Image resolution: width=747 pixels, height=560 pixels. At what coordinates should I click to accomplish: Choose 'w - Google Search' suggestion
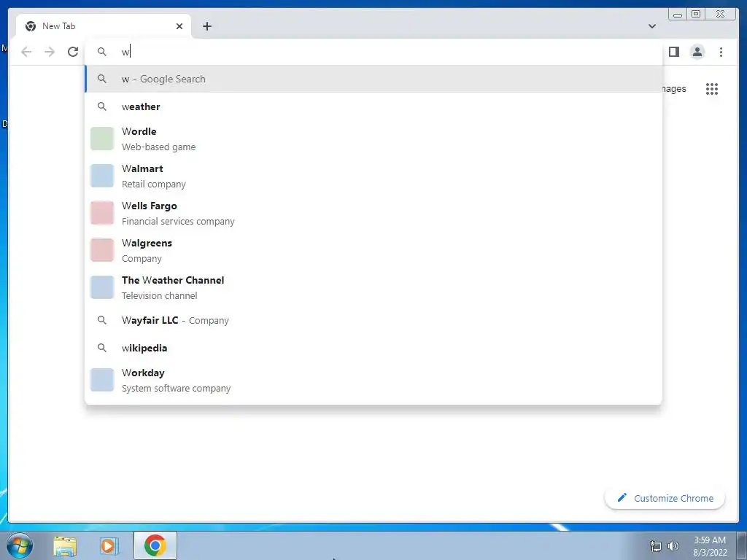(374, 79)
